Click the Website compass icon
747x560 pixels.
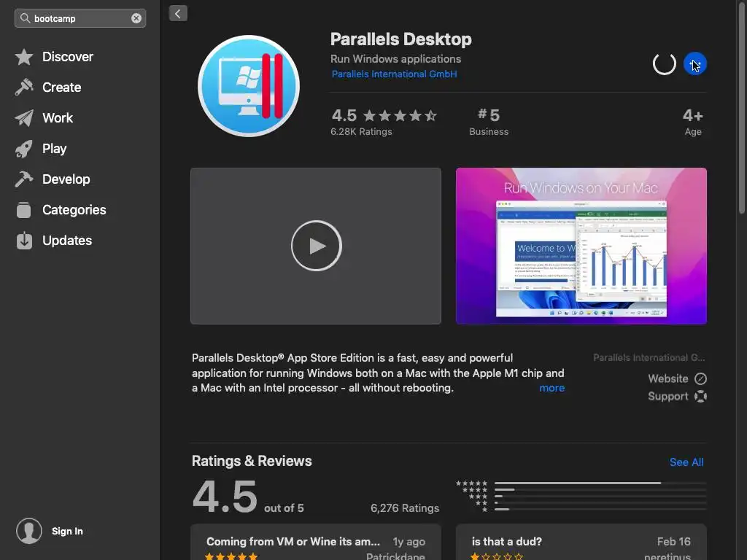coord(701,378)
